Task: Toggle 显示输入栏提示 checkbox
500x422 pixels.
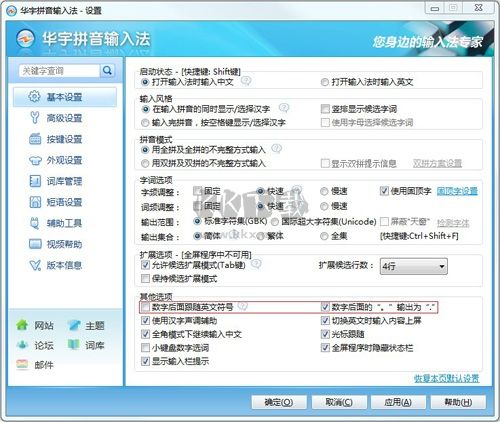Action: [x=145, y=361]
